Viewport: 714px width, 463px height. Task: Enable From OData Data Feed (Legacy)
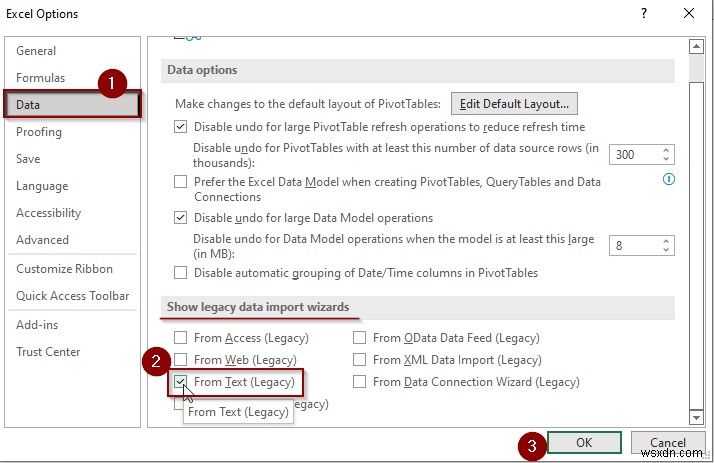pos(360,338)
